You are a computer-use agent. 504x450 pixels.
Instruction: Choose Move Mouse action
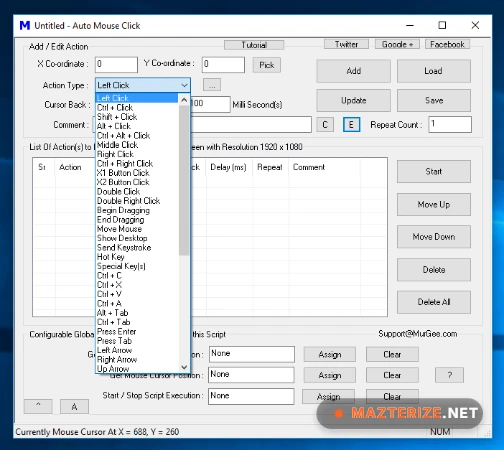(x=137, y=229)
